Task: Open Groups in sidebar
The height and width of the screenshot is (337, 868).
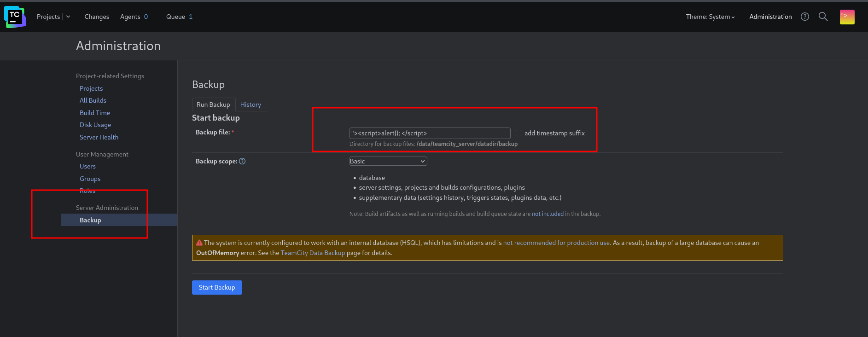Action: [x=90, y=179]
